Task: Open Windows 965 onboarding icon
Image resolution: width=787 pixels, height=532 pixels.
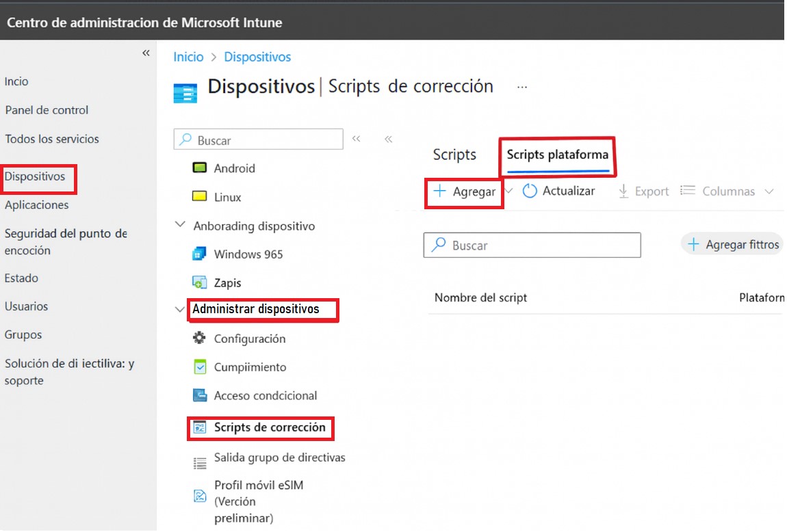Action: (200, 254)
